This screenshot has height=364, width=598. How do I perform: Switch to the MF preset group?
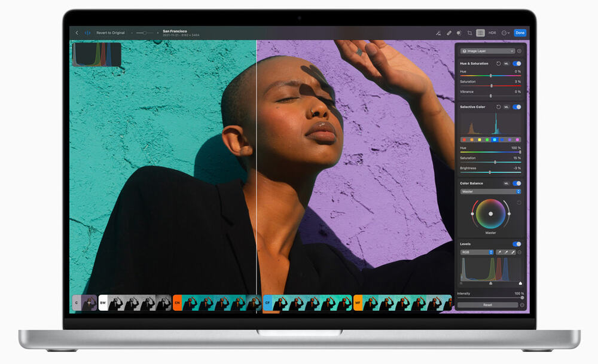tap(358, 303)
